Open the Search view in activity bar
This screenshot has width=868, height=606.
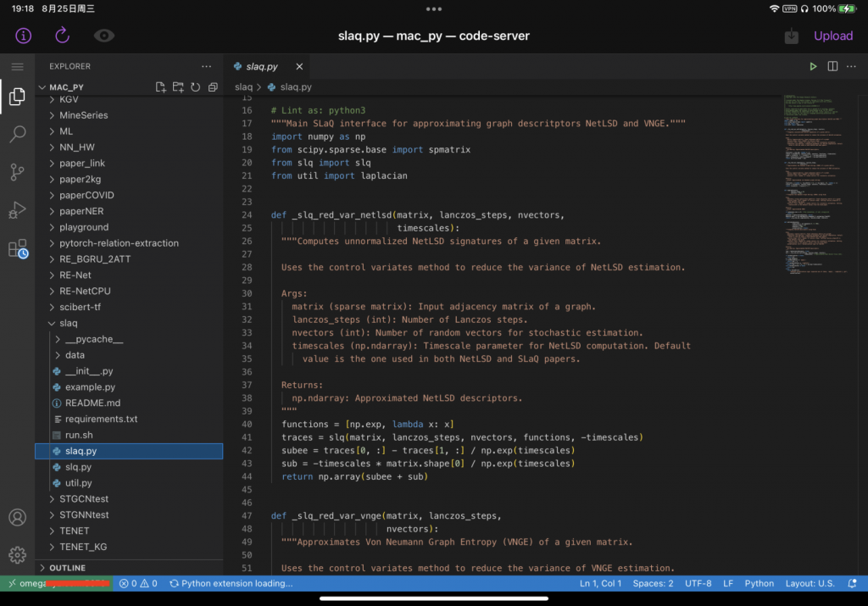coord(17,135)
